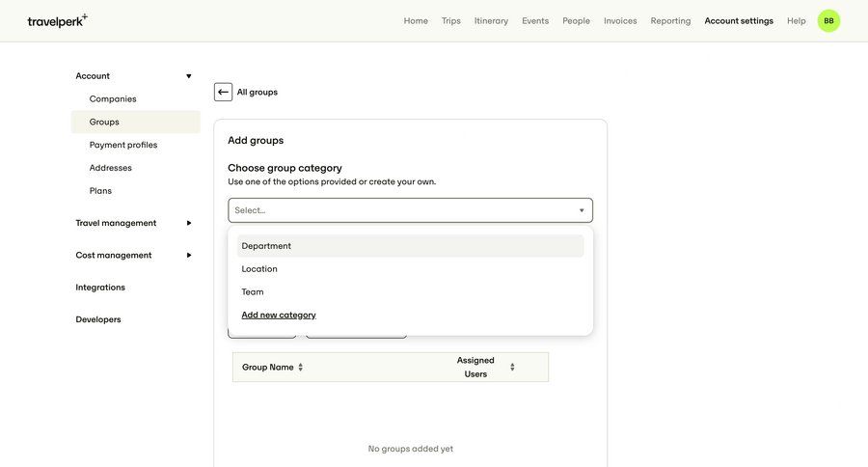Click the back arrow icon beside All groups
Viewport: 868px width, 467px height.
[x=223, y=92]
